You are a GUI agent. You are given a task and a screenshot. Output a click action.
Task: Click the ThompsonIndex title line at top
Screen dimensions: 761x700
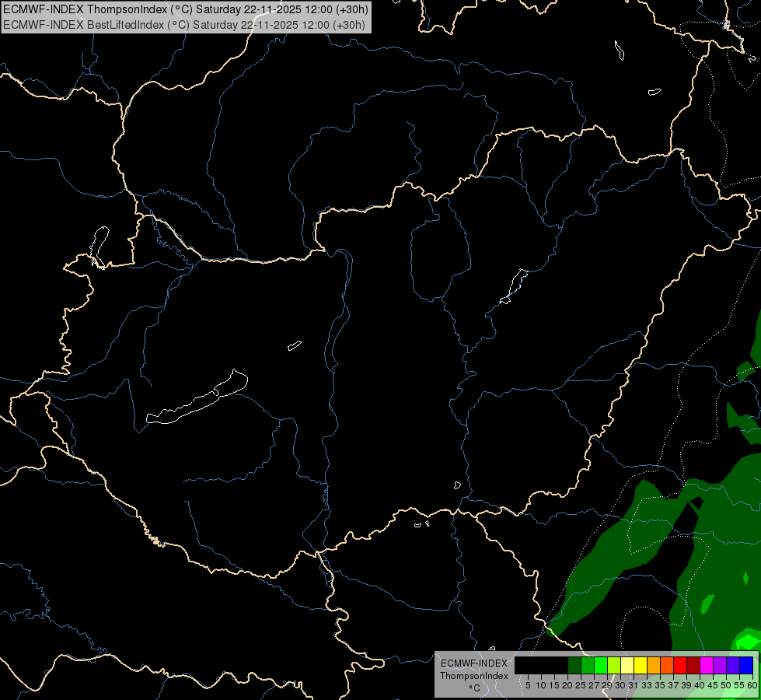pyautogui.click(x=186, y=9)
